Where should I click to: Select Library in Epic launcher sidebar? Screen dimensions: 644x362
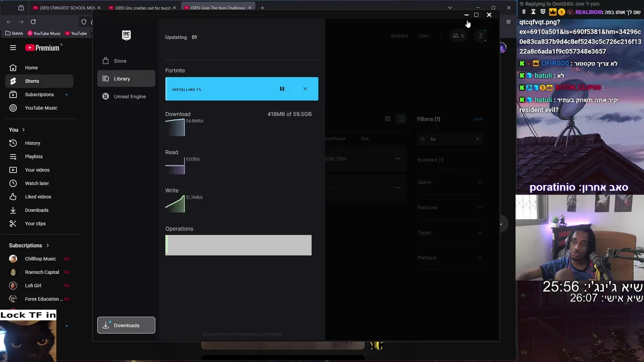pos(126,79)
